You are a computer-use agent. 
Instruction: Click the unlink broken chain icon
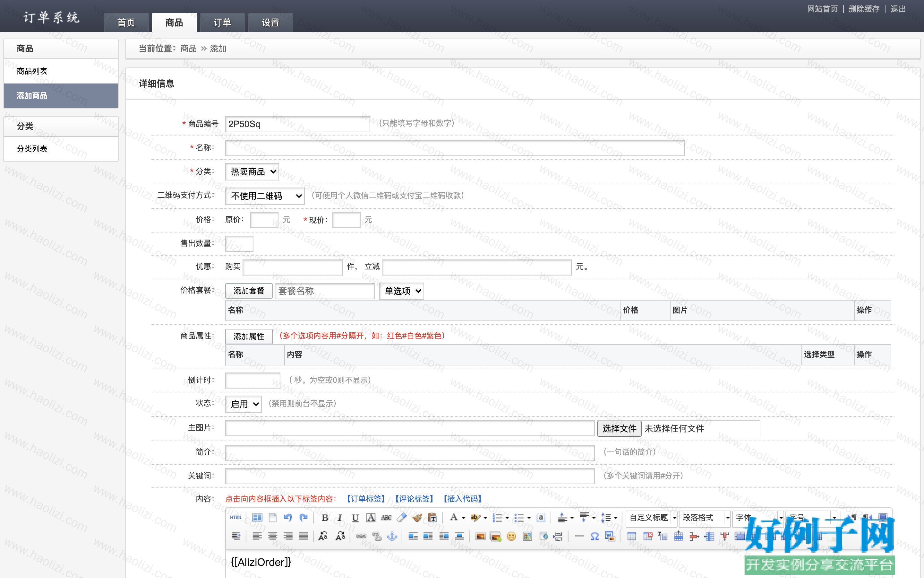(376, 536)
